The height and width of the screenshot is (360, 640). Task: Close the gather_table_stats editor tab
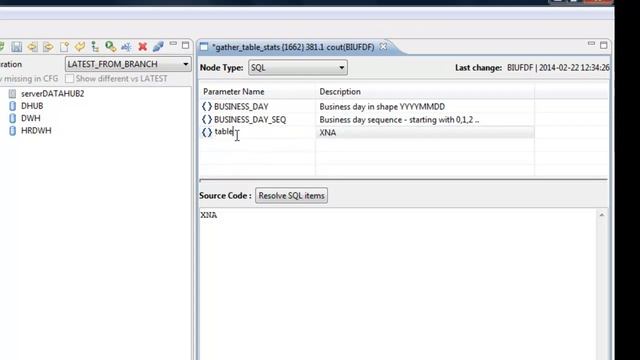(383, 47)
